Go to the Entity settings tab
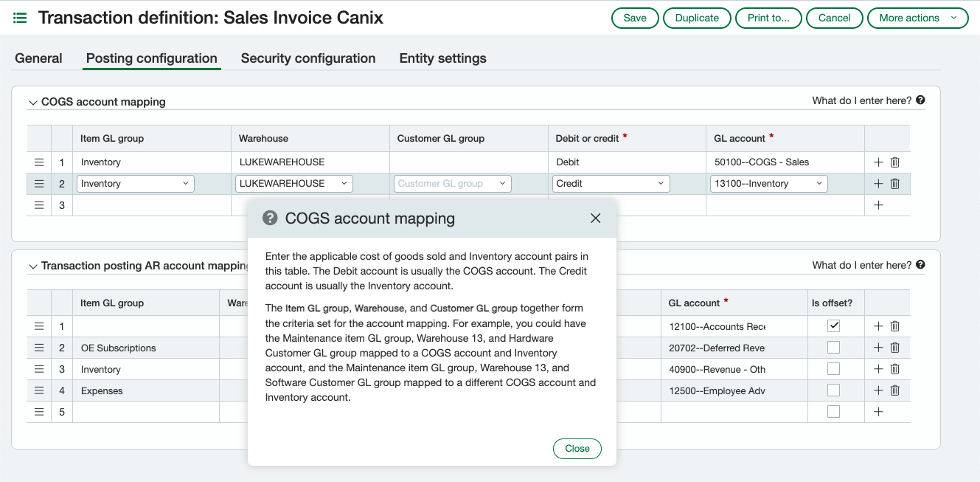Image resolution: width=980 pixels, height=482 pixels. [442, 58]
